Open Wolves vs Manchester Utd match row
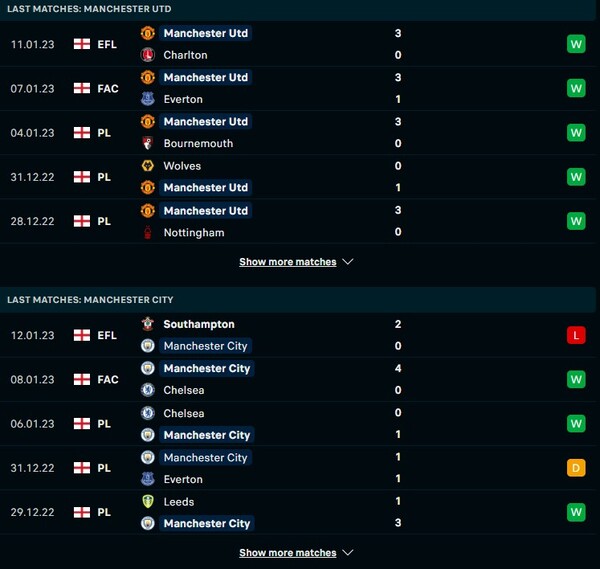600x569 pixels. [x=300, y=177]
